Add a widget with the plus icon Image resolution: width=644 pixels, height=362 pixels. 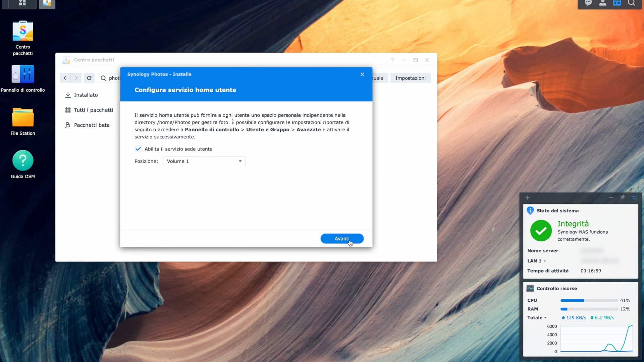click(527, 197)
